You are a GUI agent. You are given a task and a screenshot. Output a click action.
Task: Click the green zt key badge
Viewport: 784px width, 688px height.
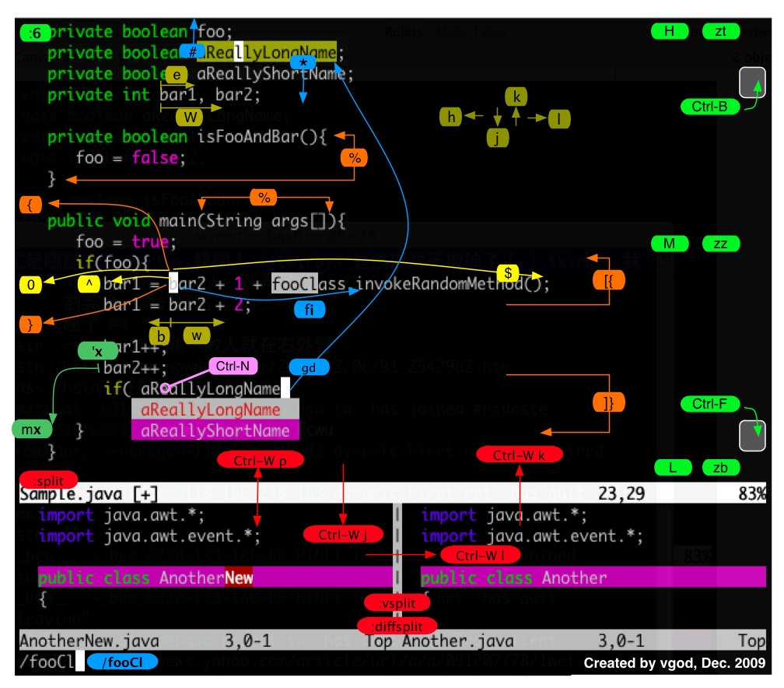(x=720, y=32)
